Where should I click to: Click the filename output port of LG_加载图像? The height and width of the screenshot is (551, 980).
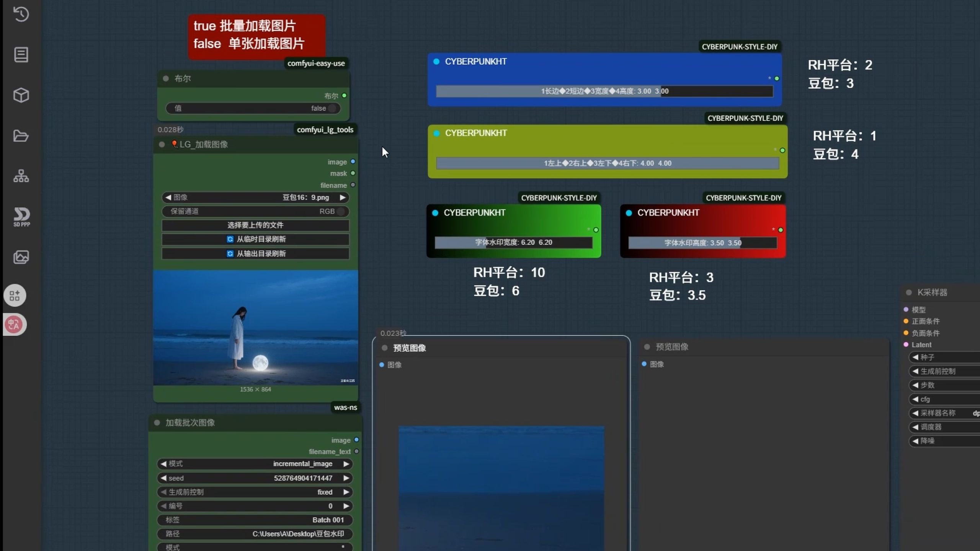pyautogui.click(x=353, y=185)
